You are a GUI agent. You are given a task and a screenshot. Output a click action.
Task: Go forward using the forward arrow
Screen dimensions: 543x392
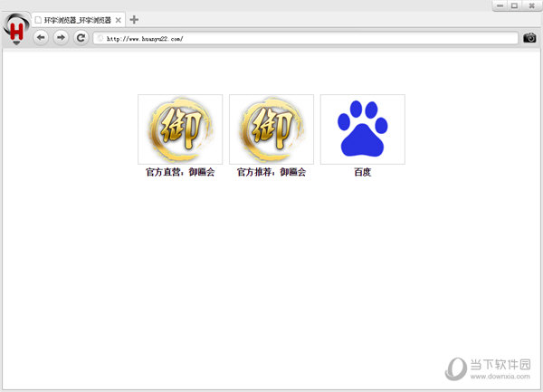point(61,37)
